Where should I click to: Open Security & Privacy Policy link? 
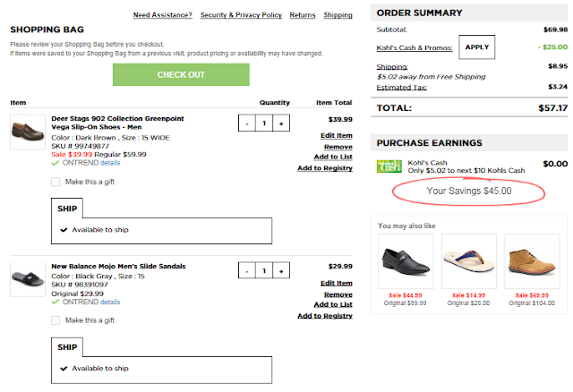(x=241, y=15)
